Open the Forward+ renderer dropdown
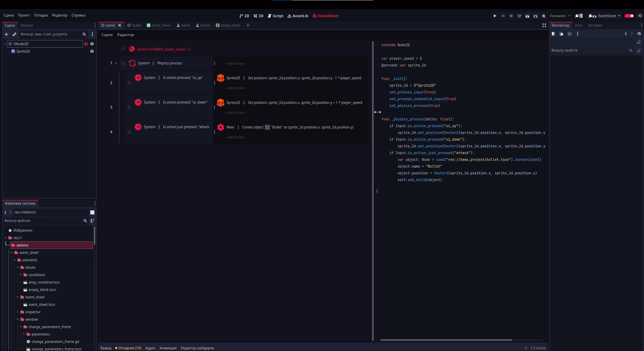Screen dimensions: 644x351 tap(560, 16)
